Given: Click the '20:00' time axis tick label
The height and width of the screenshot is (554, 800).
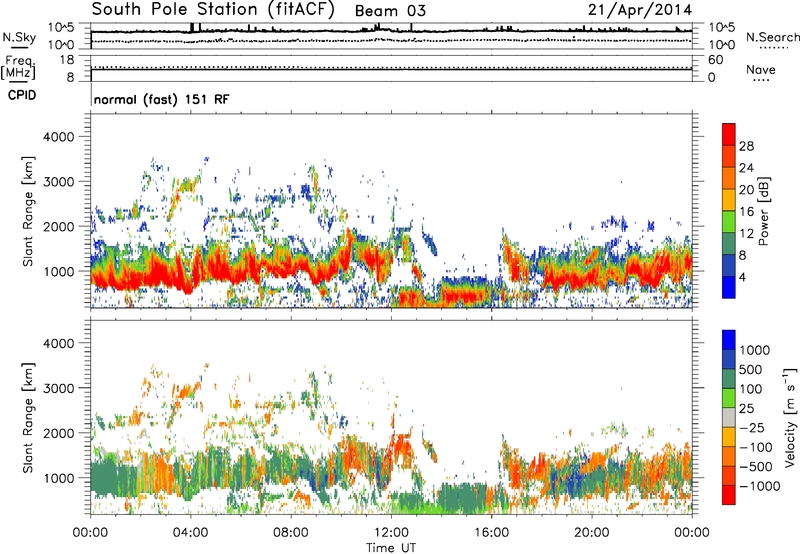Looking at the screenshot, I should 592,533.
